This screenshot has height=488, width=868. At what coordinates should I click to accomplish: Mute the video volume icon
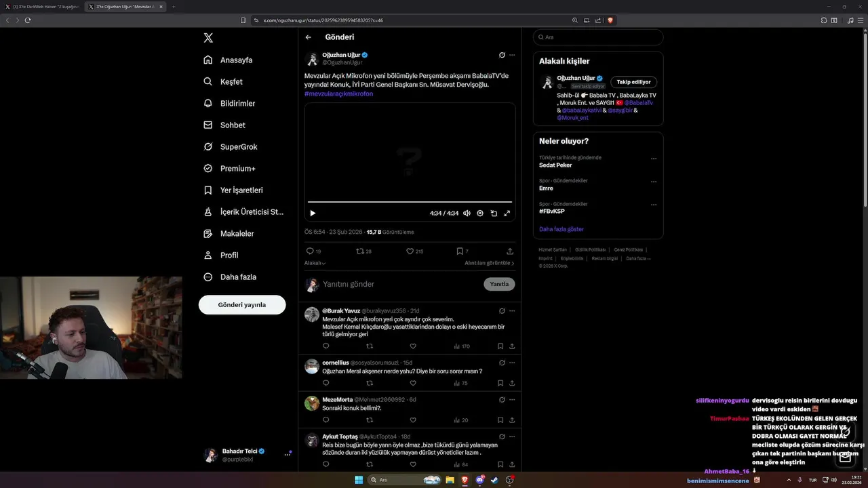[467, 213]
